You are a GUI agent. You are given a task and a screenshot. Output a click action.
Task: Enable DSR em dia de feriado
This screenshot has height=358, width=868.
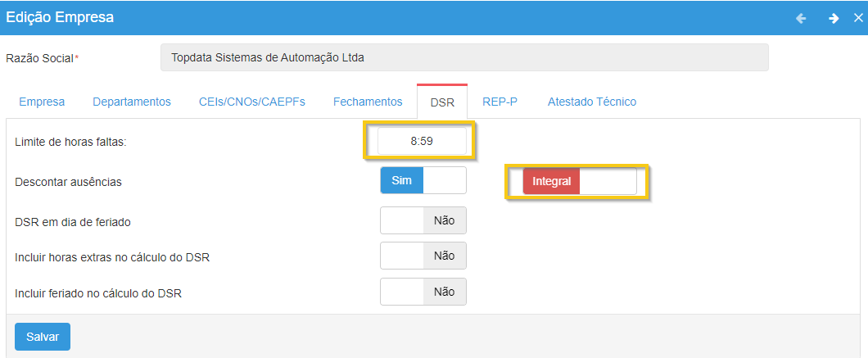click(x=423, y=220)
